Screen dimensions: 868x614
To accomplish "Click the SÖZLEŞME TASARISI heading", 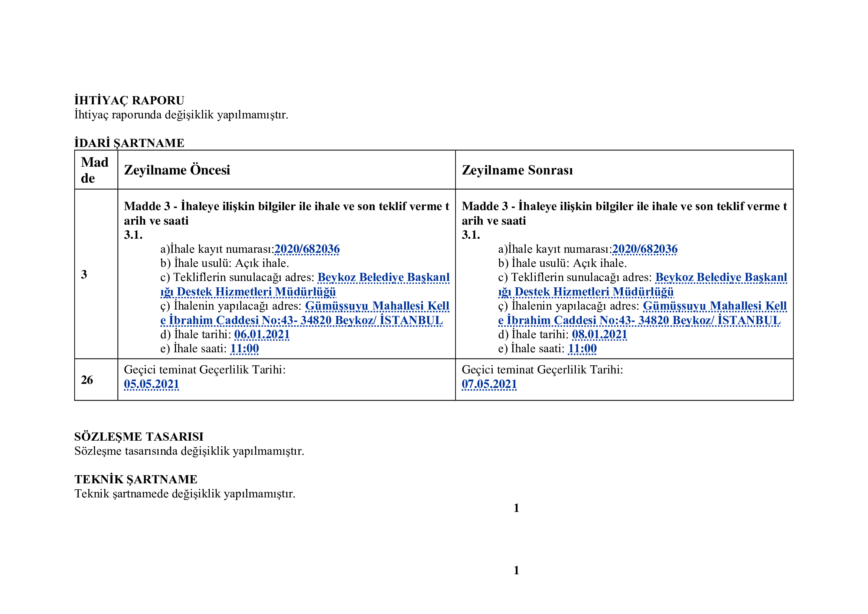I will 138,436.
